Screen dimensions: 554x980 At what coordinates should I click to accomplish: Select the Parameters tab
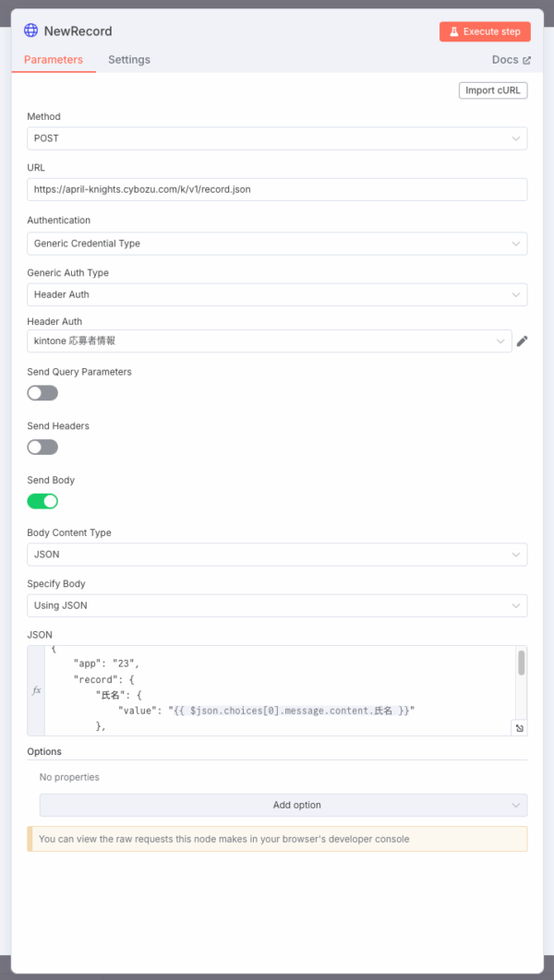[54, 60]
